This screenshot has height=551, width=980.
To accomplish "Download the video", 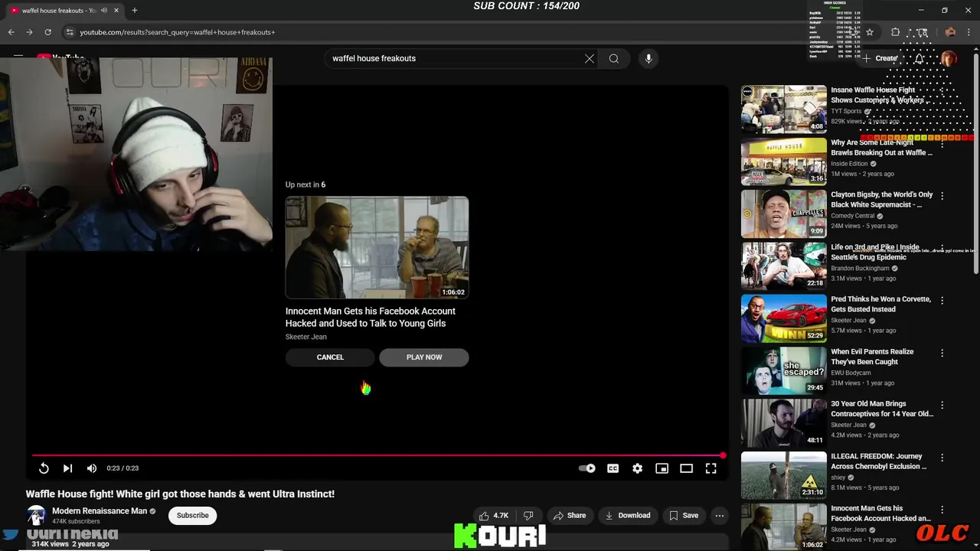I will pos(628,516).
